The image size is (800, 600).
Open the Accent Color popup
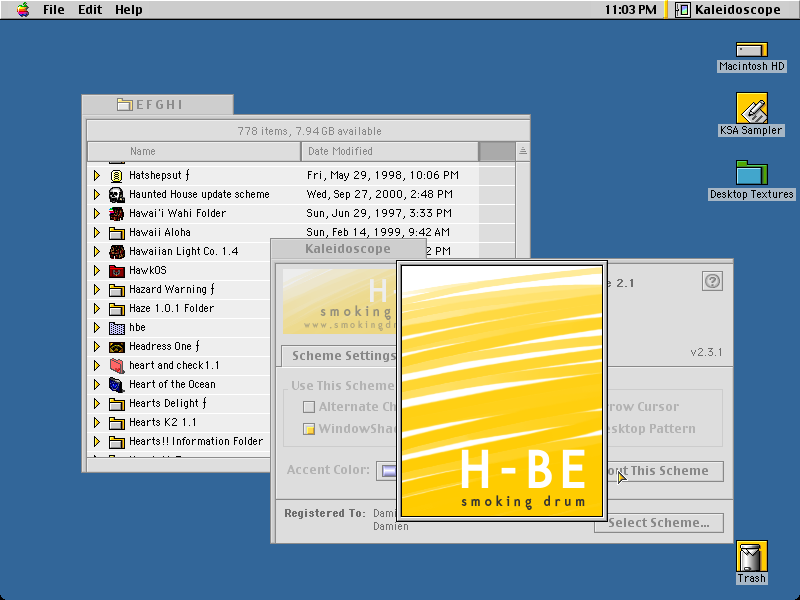387,470
